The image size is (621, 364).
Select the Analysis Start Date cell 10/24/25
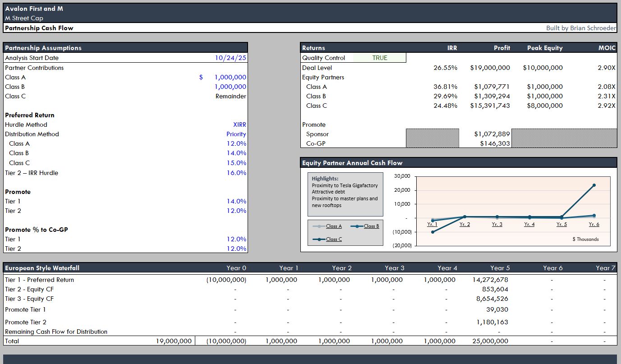tap(230, 58)
